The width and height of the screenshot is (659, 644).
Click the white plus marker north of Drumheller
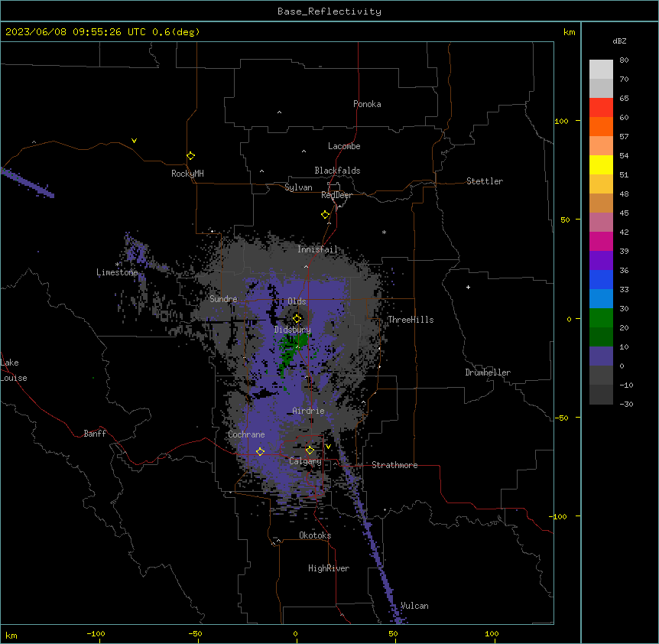[x=468, y=287]
